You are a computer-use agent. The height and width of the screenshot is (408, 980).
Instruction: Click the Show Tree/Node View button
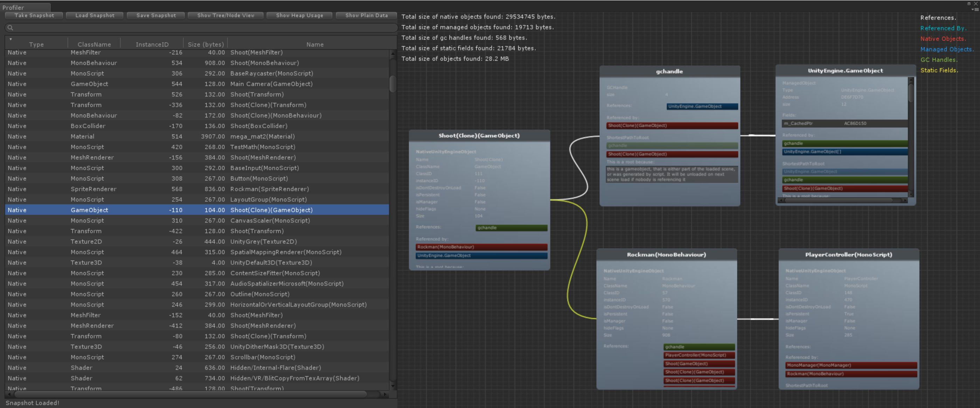tap(225, 16)
